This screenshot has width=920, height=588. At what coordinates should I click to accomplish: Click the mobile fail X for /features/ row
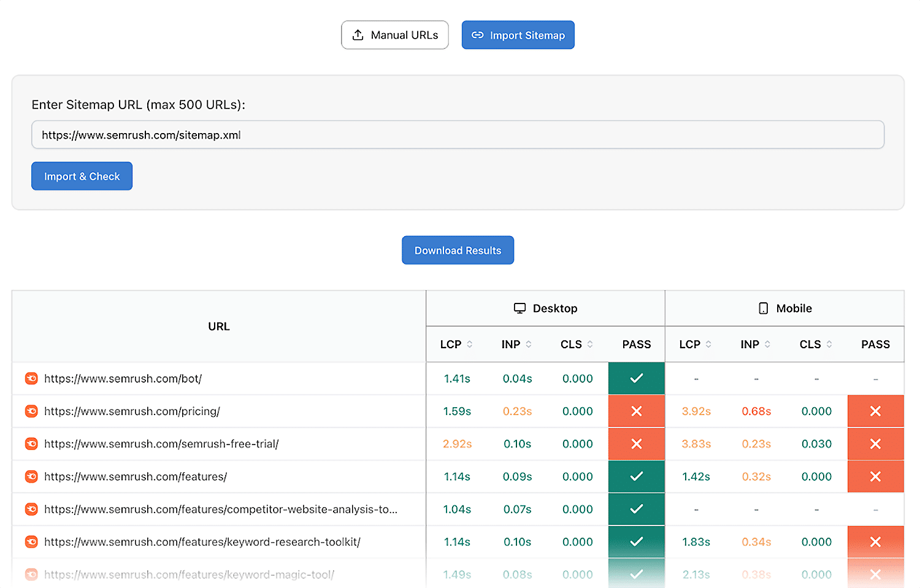(875, 476)
